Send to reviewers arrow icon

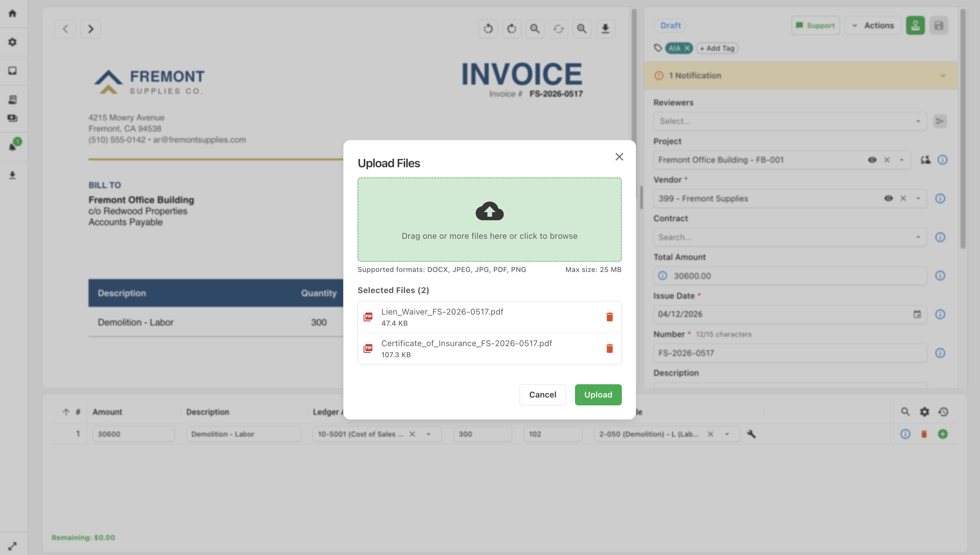(x=940, y=121)
